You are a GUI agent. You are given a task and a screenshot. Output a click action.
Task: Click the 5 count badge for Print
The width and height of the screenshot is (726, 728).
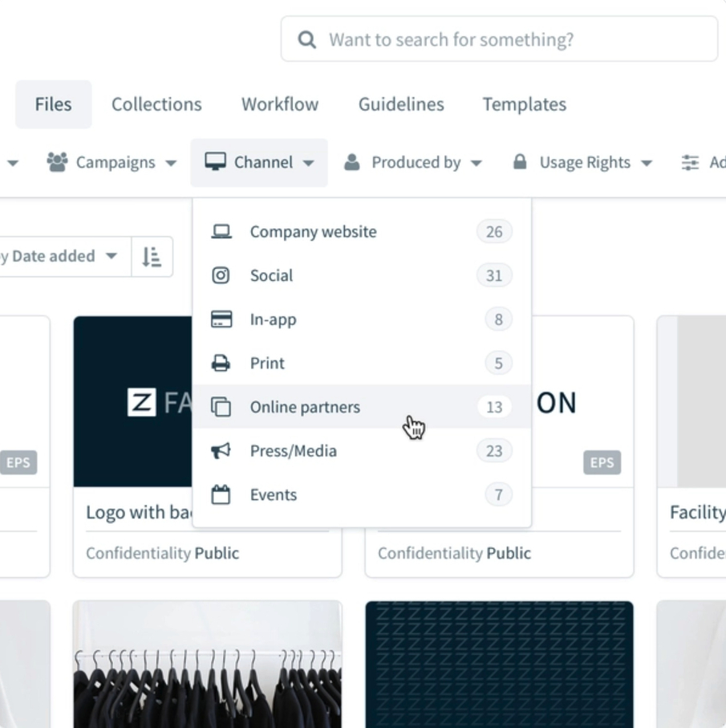pos(498,363)
